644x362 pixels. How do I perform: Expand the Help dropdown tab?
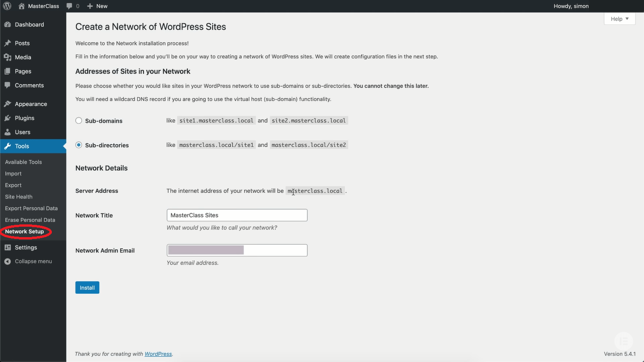click(x=619, y=19)
